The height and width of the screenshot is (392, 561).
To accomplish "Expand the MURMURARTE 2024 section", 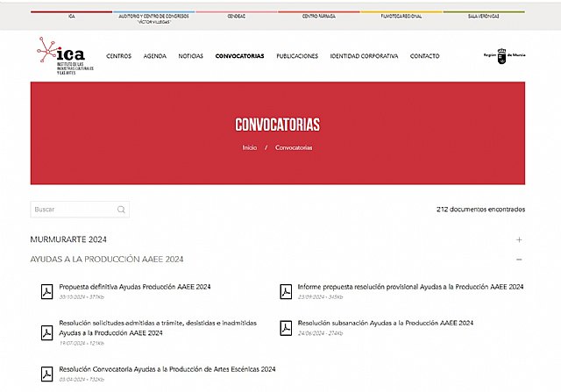I will pos(519,239).
